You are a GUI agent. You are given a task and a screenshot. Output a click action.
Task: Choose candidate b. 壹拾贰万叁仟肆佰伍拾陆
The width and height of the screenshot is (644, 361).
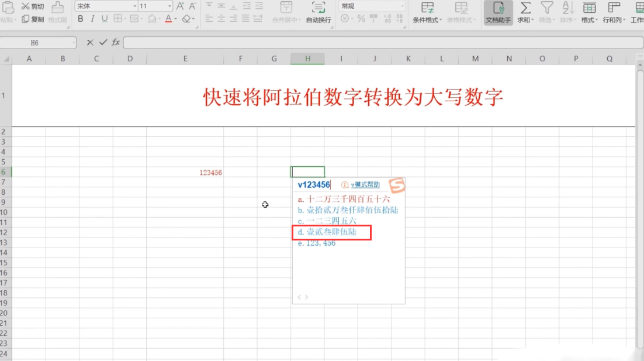click(348, 210)
